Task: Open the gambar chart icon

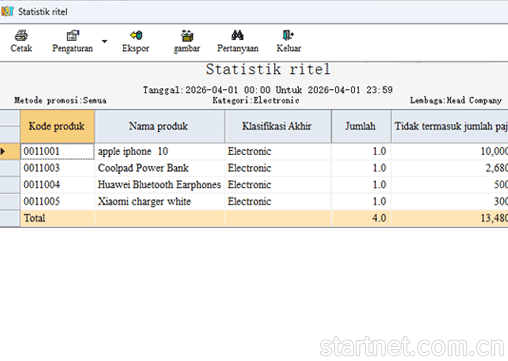Action: pyautogui.click(x=187, y=35)
